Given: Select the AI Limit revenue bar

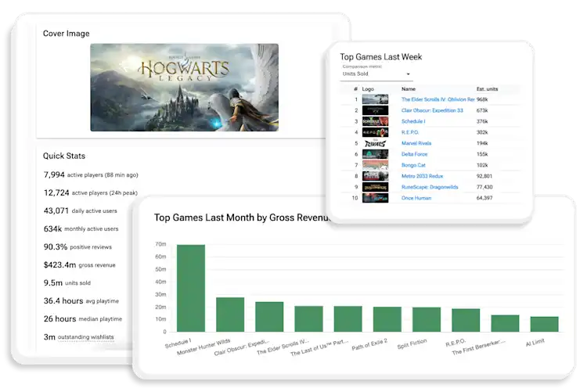Looking at the screenshot, I should [x=545, y=324].
